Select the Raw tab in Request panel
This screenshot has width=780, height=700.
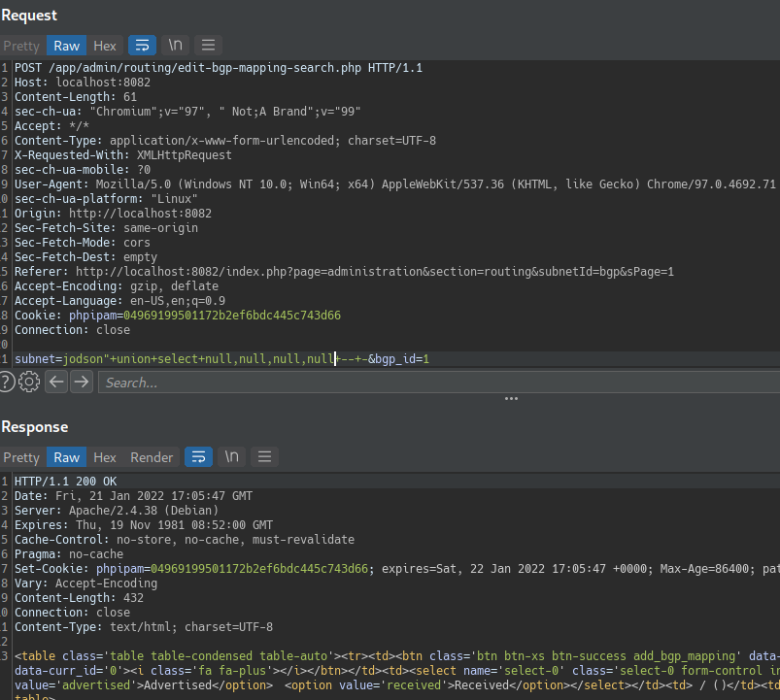point(67,46)
